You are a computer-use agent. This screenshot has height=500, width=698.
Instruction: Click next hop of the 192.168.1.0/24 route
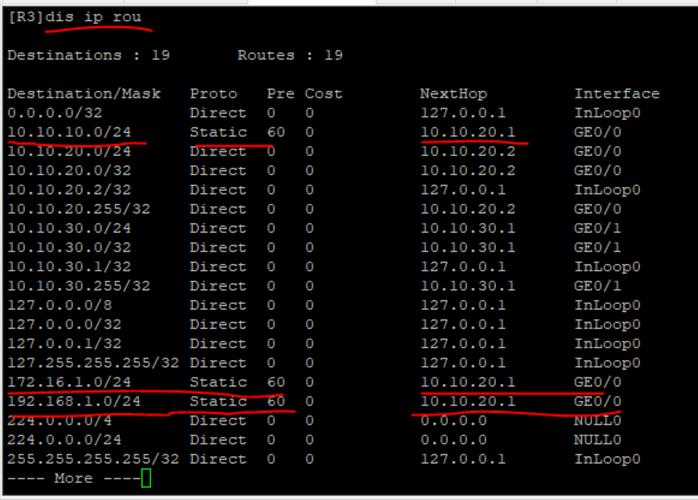pyautogui.click(x=467, y=402)
